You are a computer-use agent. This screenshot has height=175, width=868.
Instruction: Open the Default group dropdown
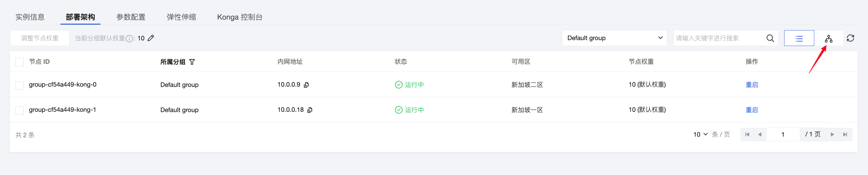[614, 38]
